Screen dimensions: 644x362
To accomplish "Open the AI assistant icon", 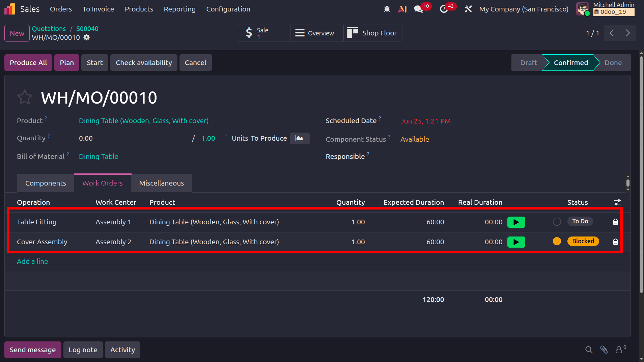I will (402, 9).
